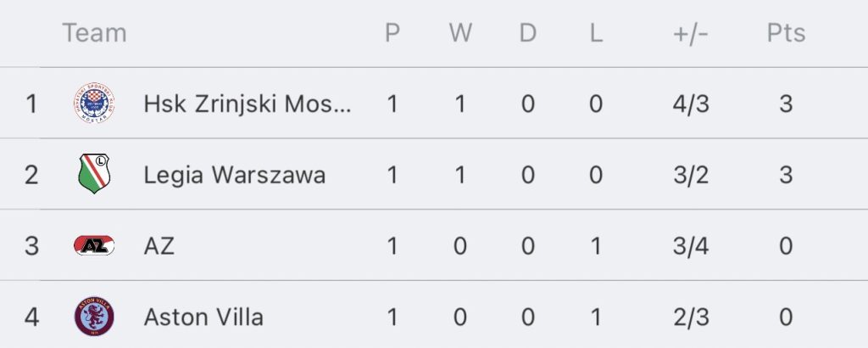Screen dimensions: 868x348
Task: Click the +/- column header
Action: tap(689, 33)
